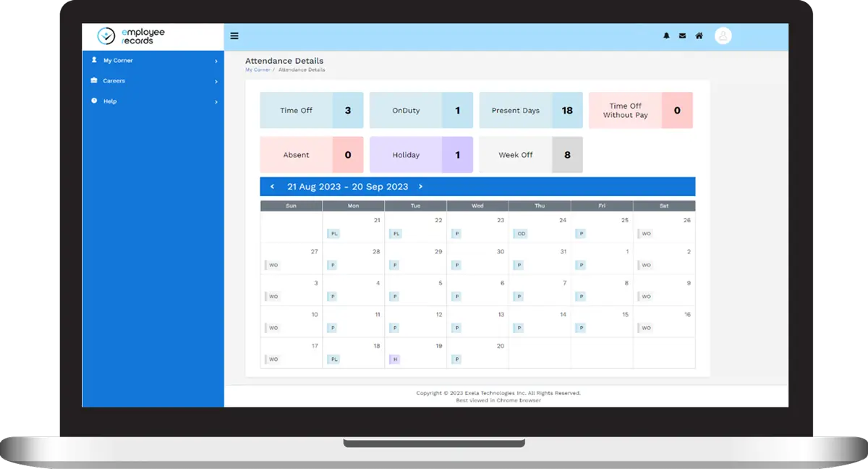
Task: Expand the My Corner menu chevron
Action: (x=215, y=61)
